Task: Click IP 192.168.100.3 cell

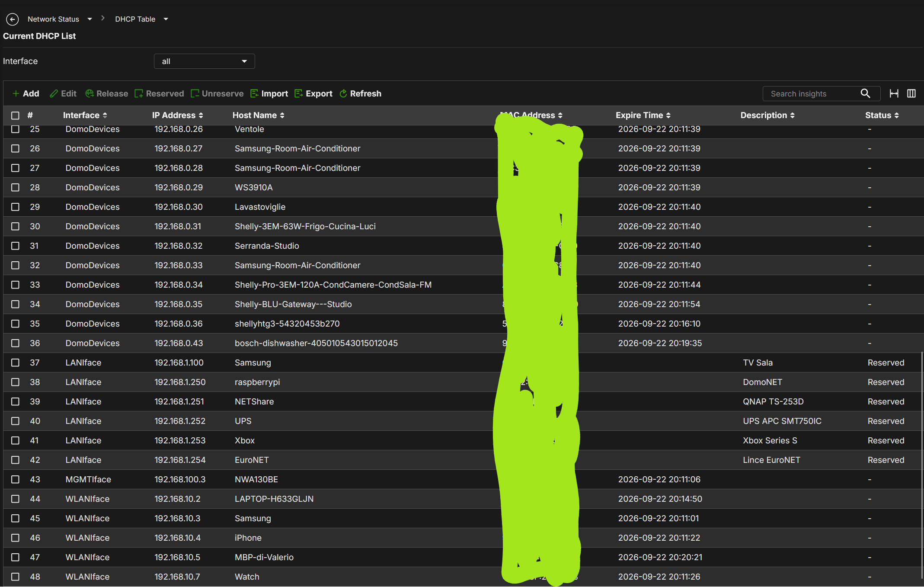Action: coord(180,479)
